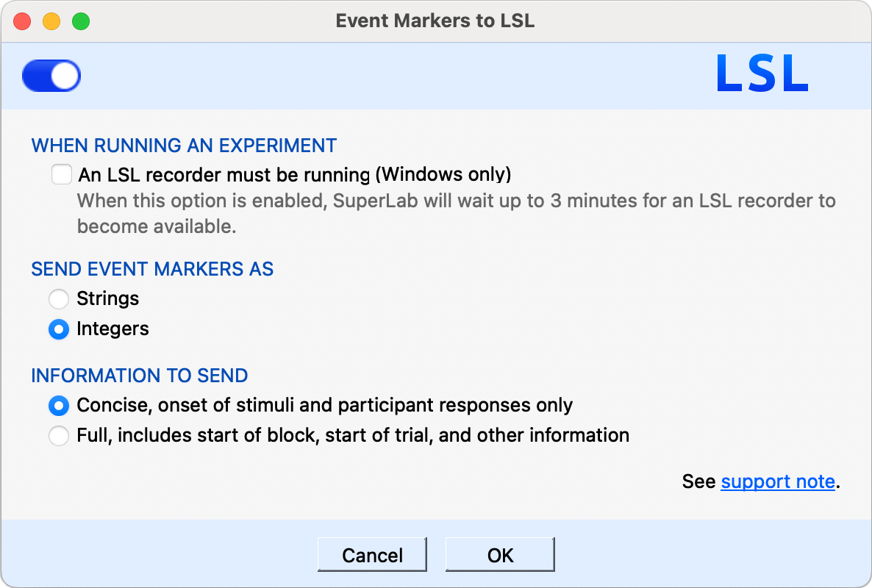This screenshot has height=588, width=872.
Task: Choose the Concise information radio option
Action: 59,405
